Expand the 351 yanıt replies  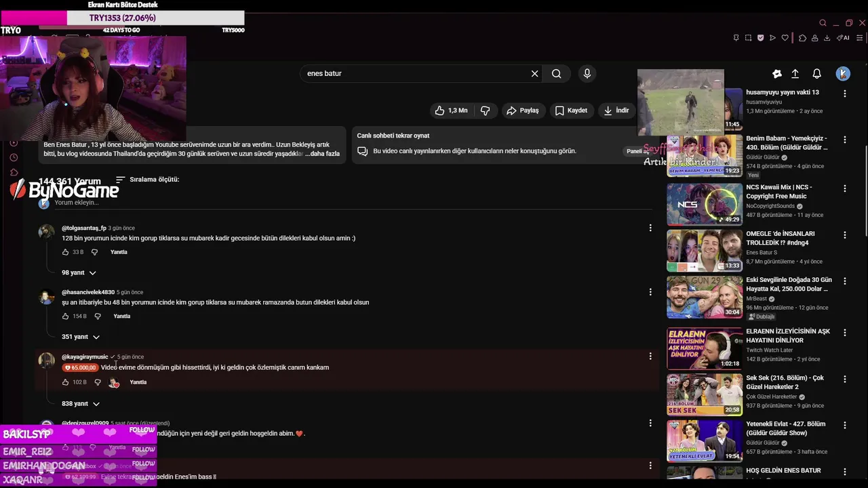[x=81, y=337]
